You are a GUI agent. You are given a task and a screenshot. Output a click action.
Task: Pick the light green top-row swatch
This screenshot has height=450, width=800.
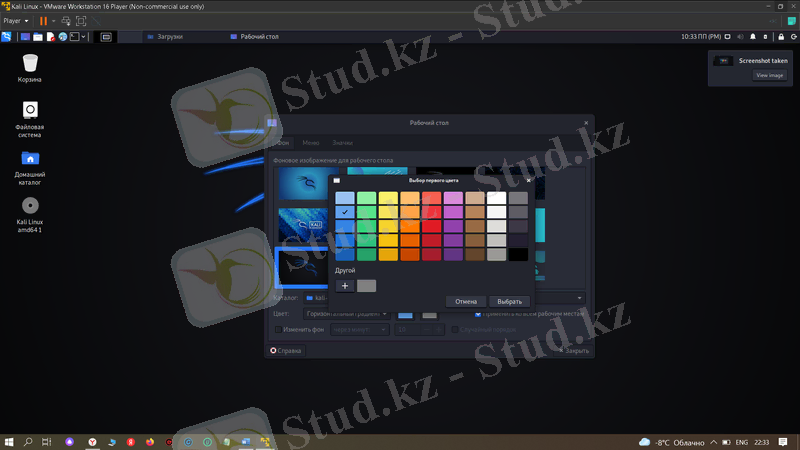click(366, 198)
